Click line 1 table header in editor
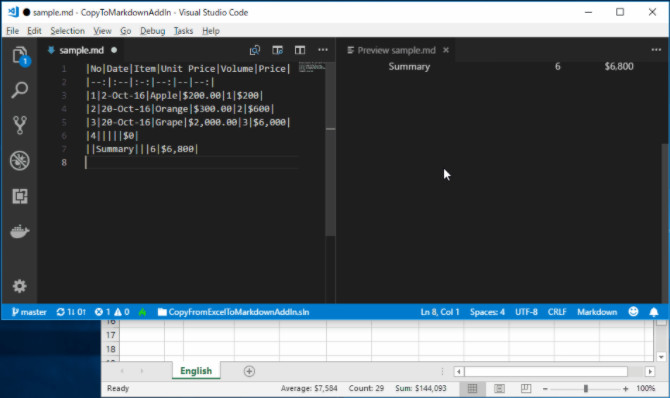This screenshot has width=670, height=398. coord(188,69)
